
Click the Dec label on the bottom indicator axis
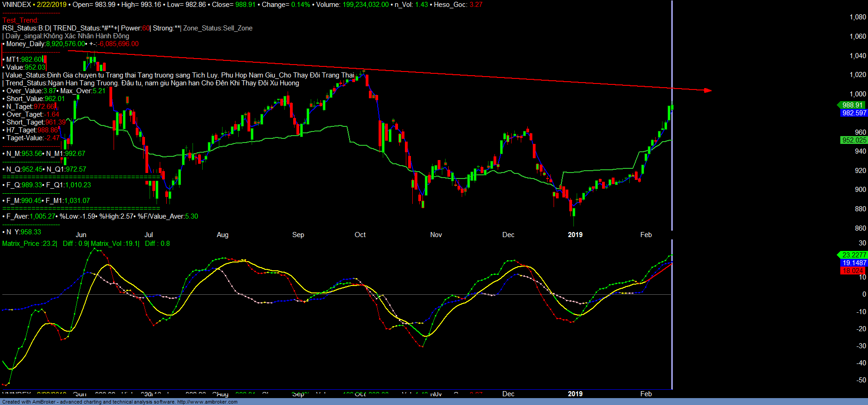tap(508, 394)
